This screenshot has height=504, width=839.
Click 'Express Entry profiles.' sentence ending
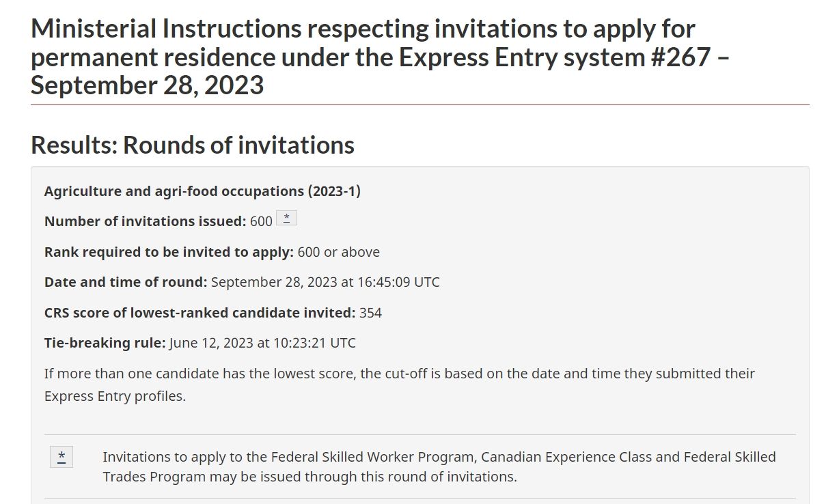click(x=115, y=396)
